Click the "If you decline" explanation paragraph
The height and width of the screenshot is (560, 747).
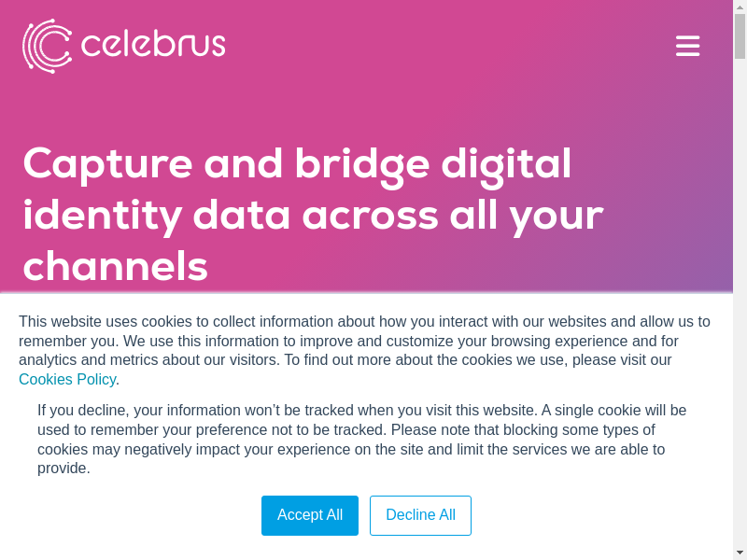tap(362, 411)
